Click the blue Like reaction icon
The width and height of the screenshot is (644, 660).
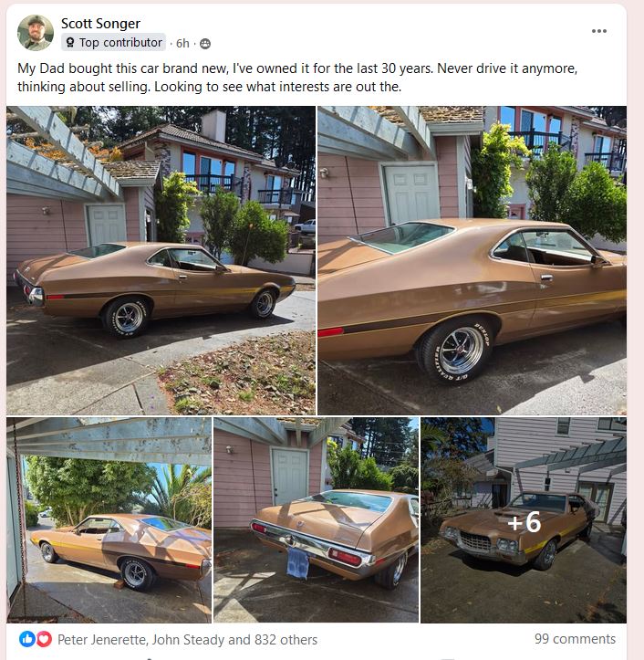pyautogui.click(x=27, y=639)
